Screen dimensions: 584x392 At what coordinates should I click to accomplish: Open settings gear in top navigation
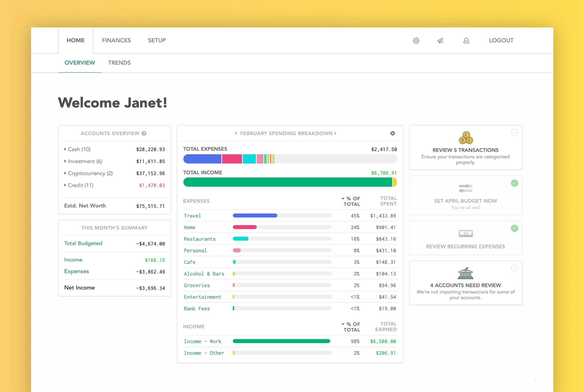(x=416, y=41)
